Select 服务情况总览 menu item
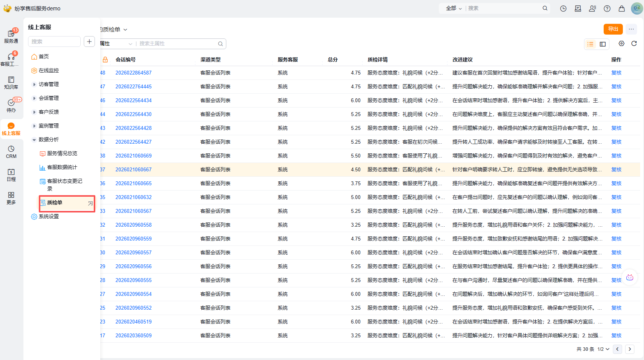This screenshot has height=360, width=644. (x=62, y=153)
